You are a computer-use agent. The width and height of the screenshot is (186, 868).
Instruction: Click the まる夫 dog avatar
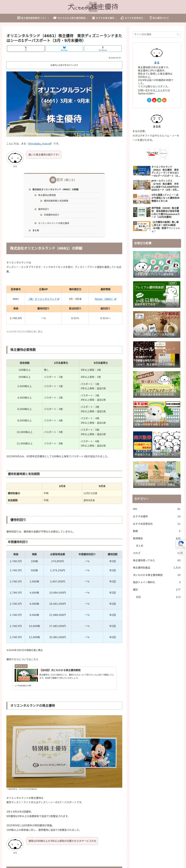157,119
